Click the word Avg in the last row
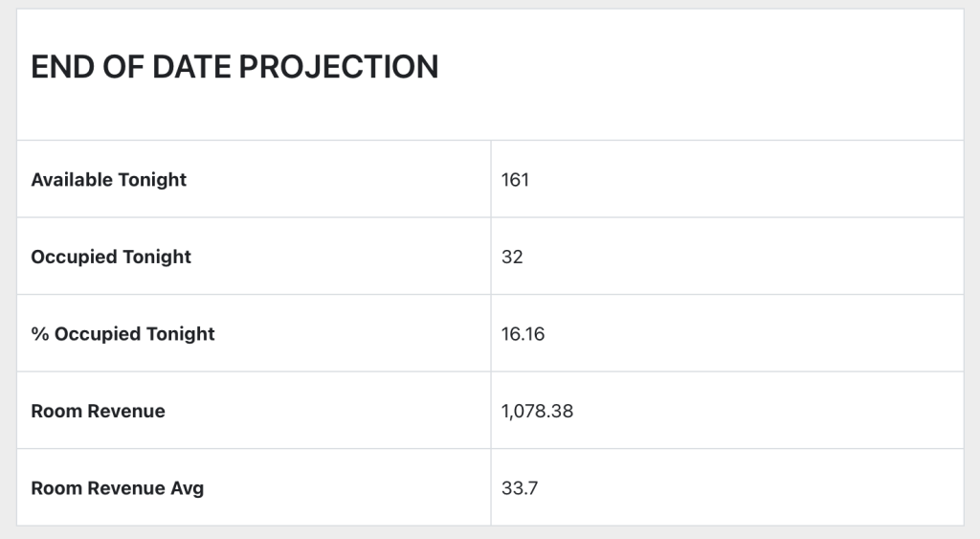The height and width of the screenshot is (539, 980). pos(187,488)
